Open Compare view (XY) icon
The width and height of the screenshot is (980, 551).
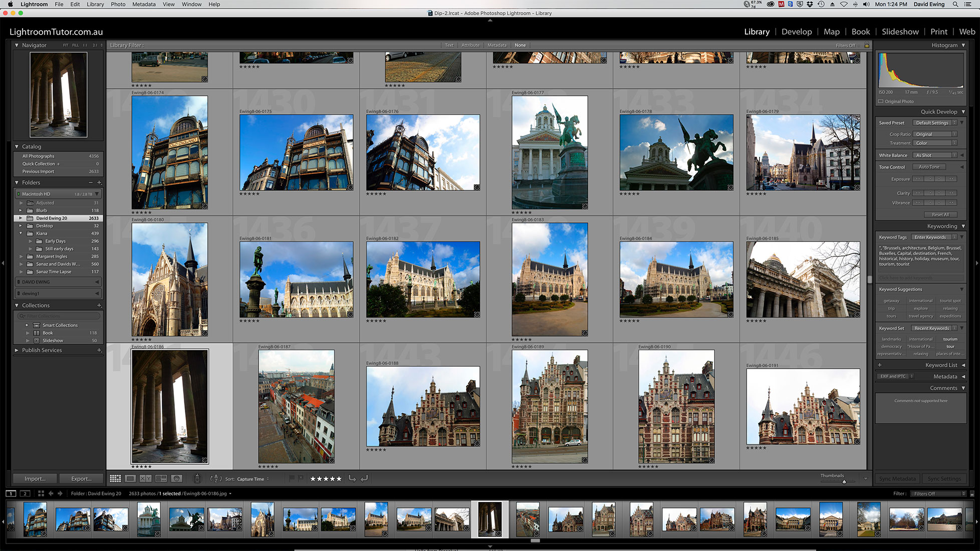click(x=145, y=478)
